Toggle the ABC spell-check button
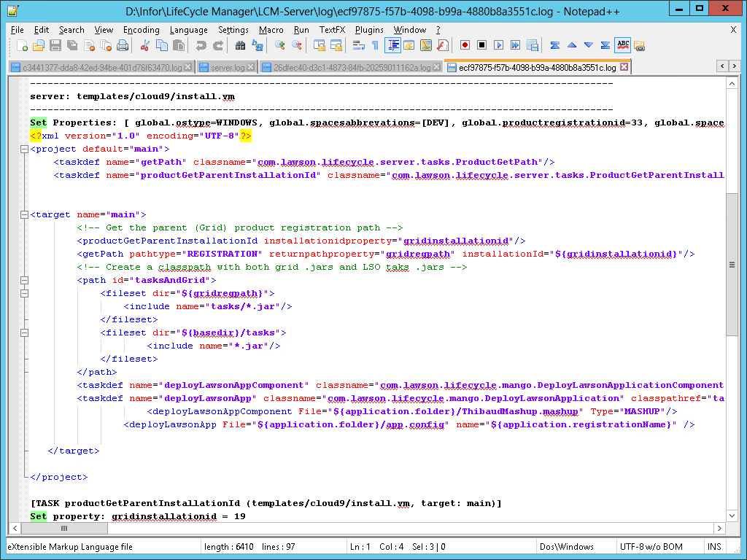 point(622,45)
